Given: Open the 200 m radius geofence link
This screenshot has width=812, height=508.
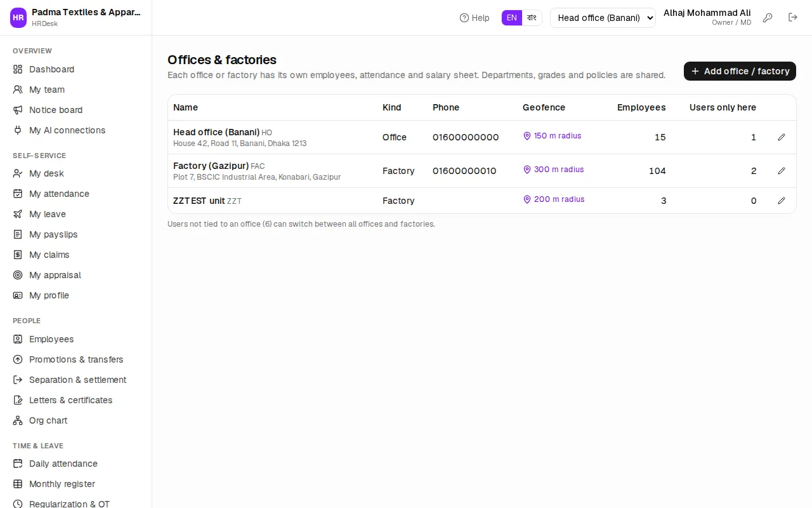Looking at the screenshot, I should click(x=553, y=199).
